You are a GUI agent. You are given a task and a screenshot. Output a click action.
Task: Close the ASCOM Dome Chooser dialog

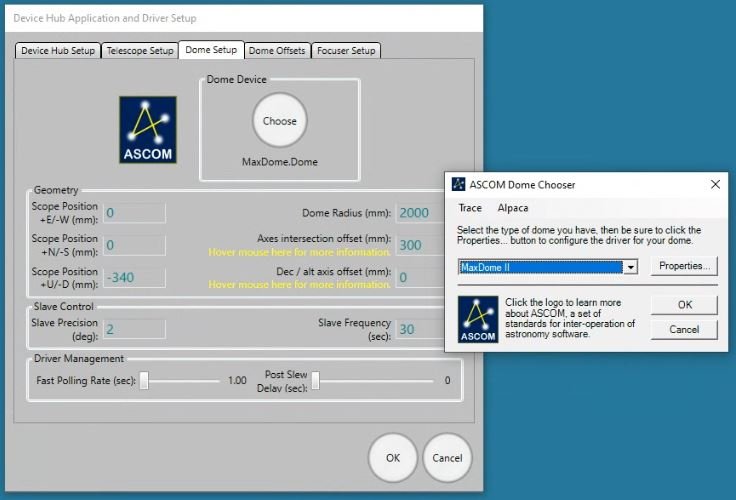coord(715,185)
